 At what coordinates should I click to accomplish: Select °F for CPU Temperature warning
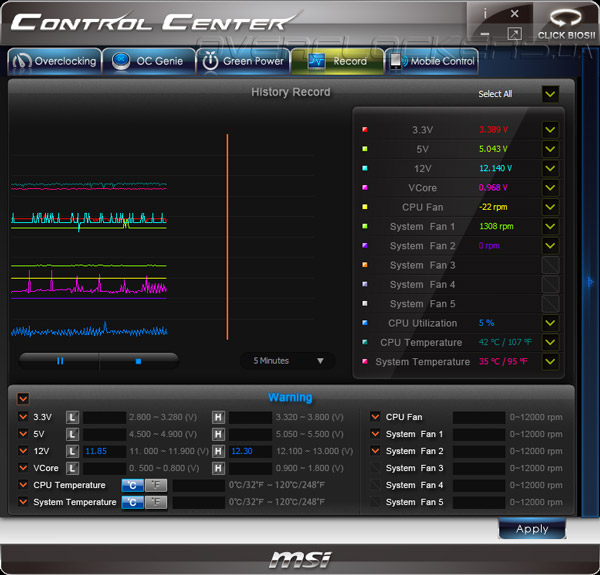[x=156, y=485]
